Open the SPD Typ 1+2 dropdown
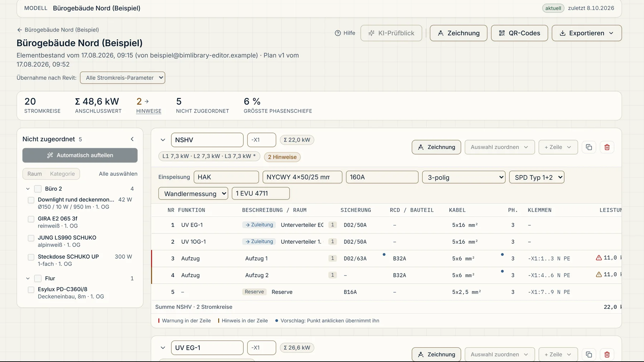Viewport: 644px width, 362px height. 537,177
